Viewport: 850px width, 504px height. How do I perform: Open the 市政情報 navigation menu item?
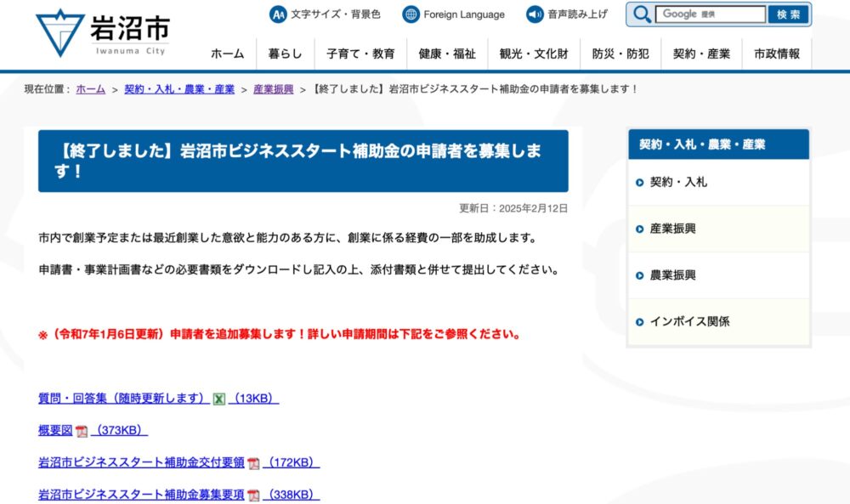[x=777, y=54]
